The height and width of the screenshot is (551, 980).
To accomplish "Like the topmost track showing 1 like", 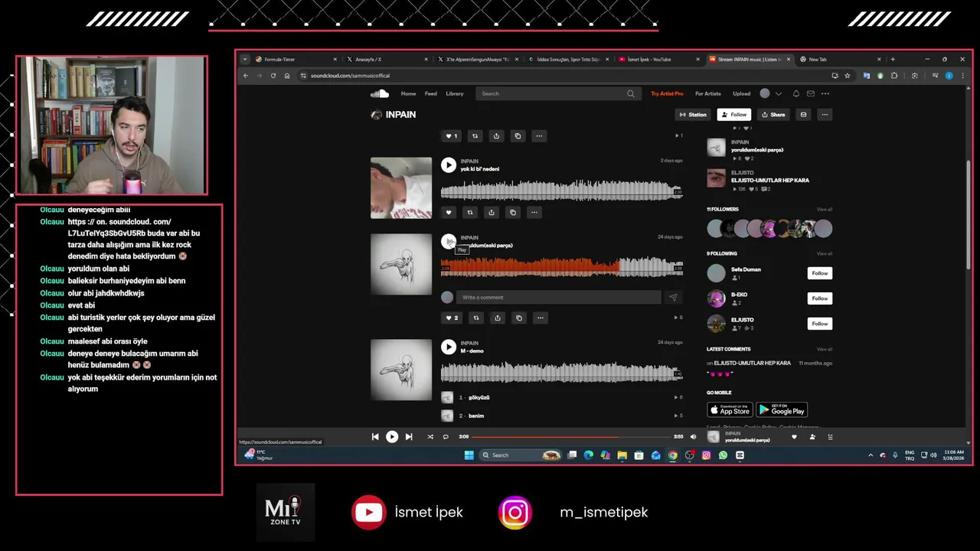I will 452,136.
